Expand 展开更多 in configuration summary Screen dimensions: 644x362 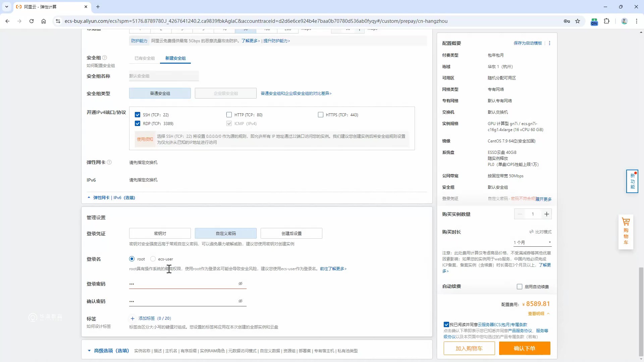(543, 199)
